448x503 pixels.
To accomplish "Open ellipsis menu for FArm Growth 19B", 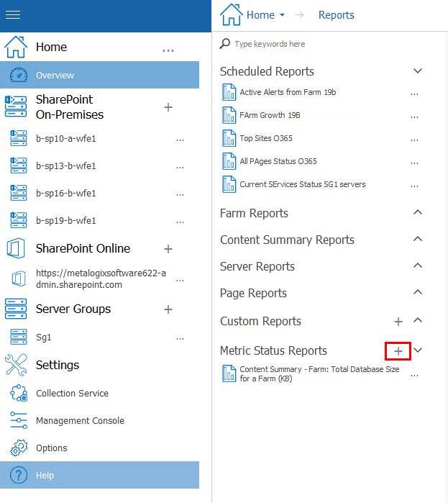I will pos(414,118).
